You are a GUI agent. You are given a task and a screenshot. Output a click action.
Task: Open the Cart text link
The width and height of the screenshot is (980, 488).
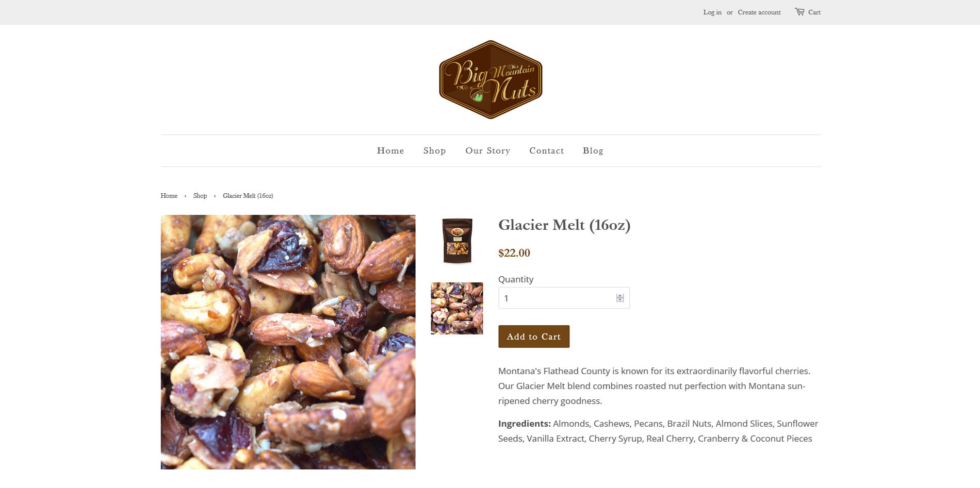tap(814, 12)
